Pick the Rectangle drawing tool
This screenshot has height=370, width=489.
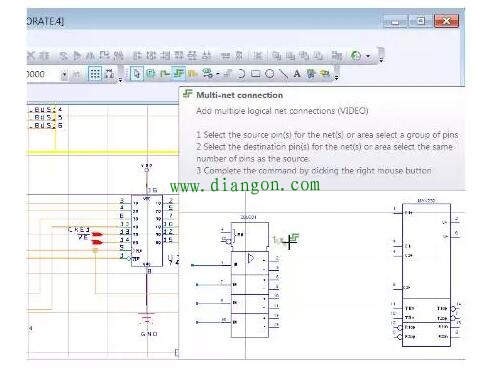click(x=256, y=74)
